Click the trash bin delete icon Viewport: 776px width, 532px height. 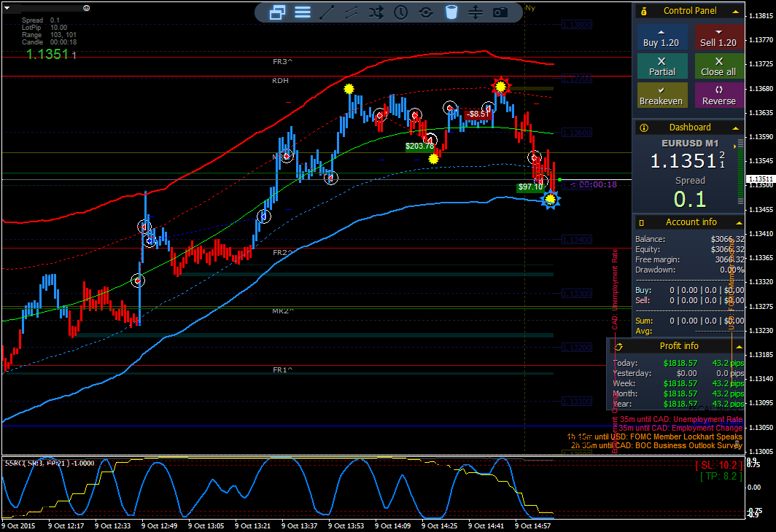click(x=451, y=12)
